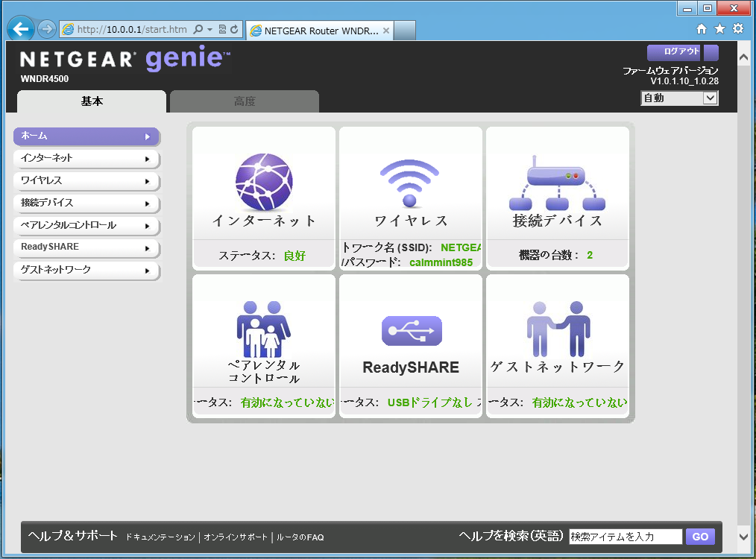Viewport: 756px width, 559px height.
Task: Select ゲストネットワーク in the sidebar
Action: (86, 270)
